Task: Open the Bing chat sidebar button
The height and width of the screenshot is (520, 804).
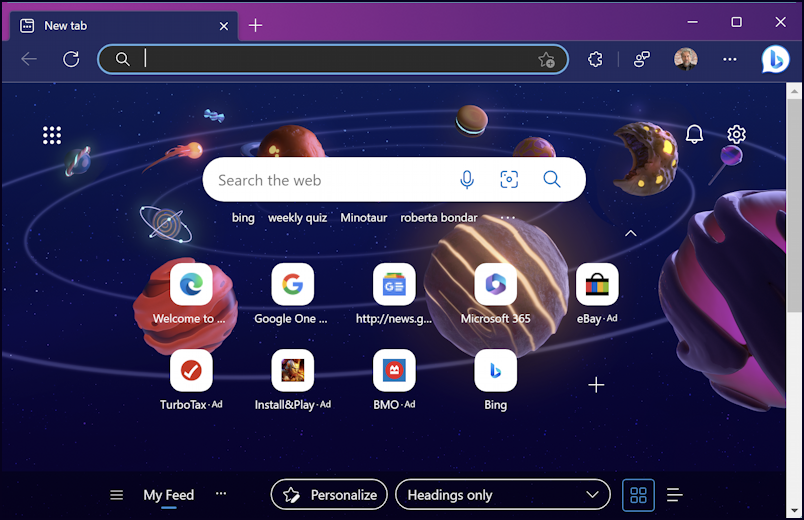Action: click(x=775, y=59)
